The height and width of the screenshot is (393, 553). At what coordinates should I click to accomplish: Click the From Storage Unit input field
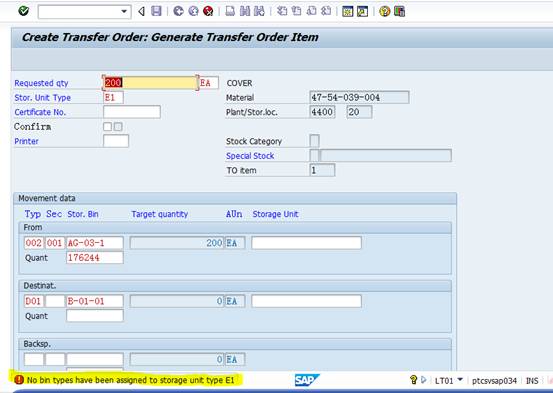tap(306, 243)
